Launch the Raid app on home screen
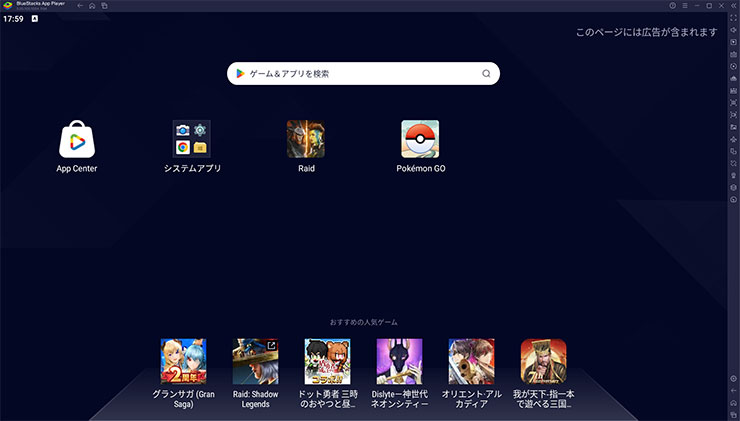Image resolution: width=740 pixels, height=421 pixels. click(306, 139)
